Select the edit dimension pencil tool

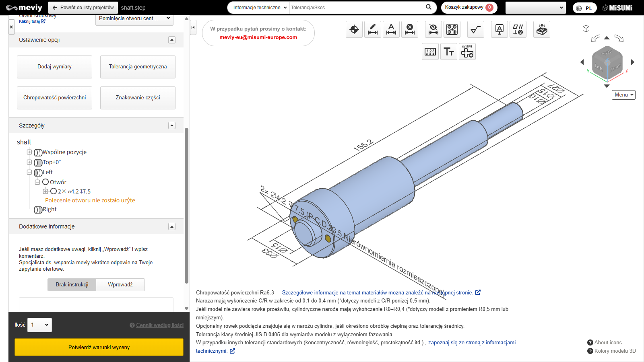(373, 29)
